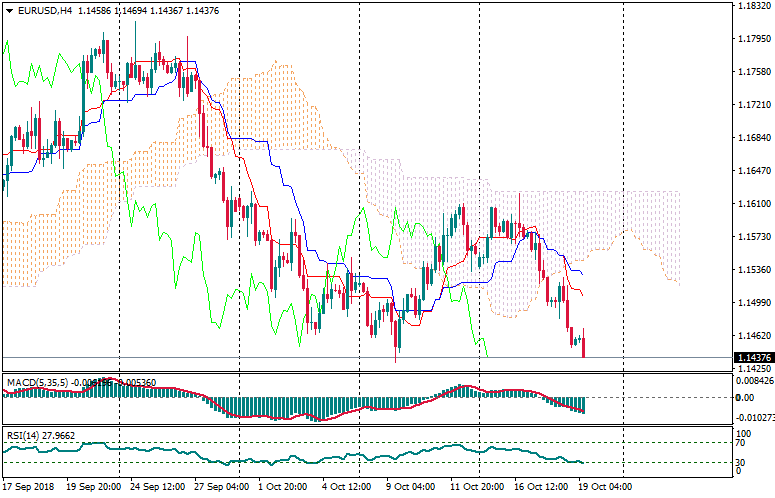The image size is (775, 498).
Task: Click the 1.18320 price axis label
Action: coord(753,6)
